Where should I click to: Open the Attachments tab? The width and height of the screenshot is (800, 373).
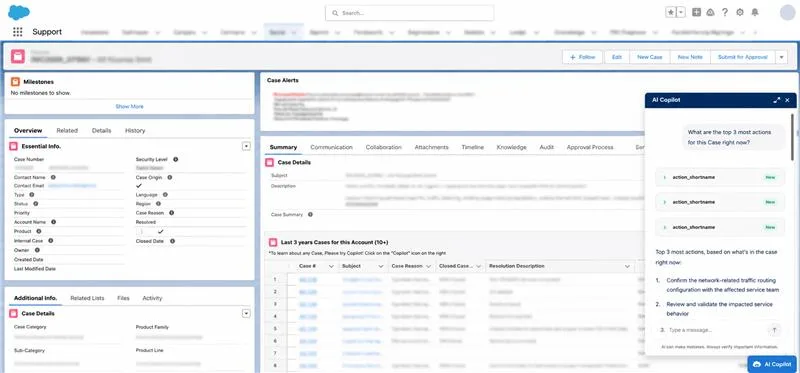point(432,147)
